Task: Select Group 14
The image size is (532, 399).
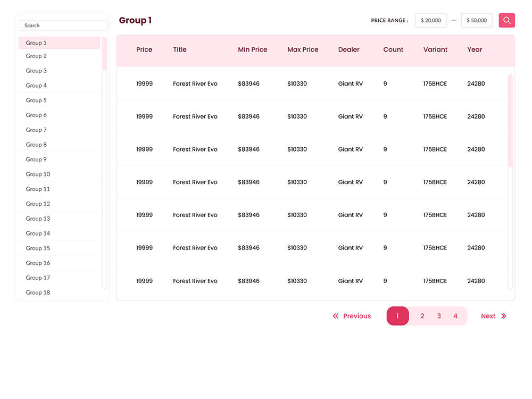Action: point(60,234)
